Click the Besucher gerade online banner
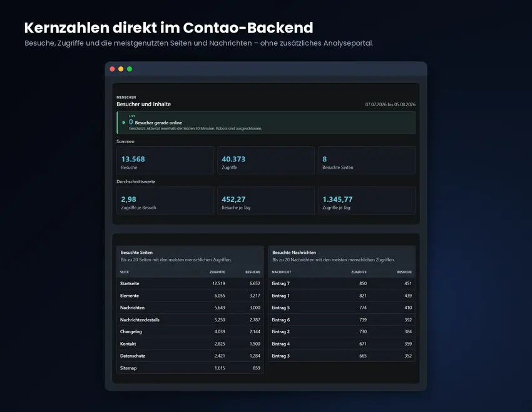This screenshot has height=412, width=532. click(x=266, y=123)
